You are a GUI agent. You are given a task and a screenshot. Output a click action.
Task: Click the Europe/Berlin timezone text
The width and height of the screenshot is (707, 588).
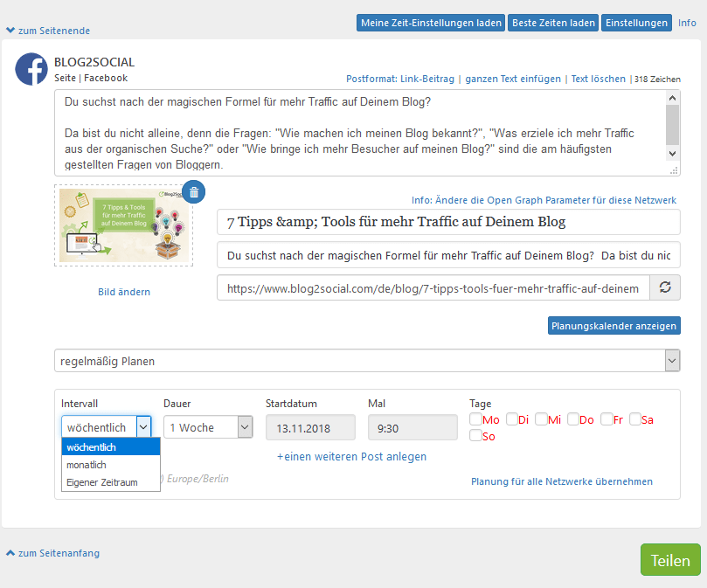[x=198, y=479]
